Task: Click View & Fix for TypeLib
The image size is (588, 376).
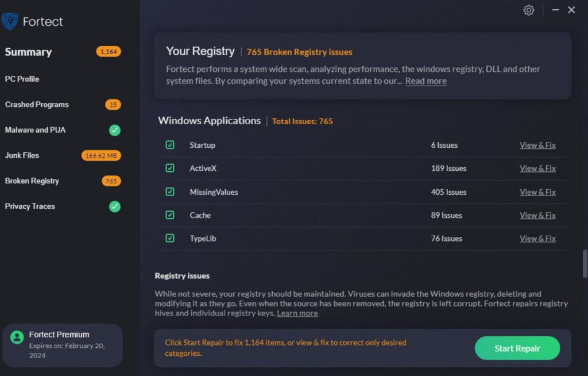Action: point(537,239)
